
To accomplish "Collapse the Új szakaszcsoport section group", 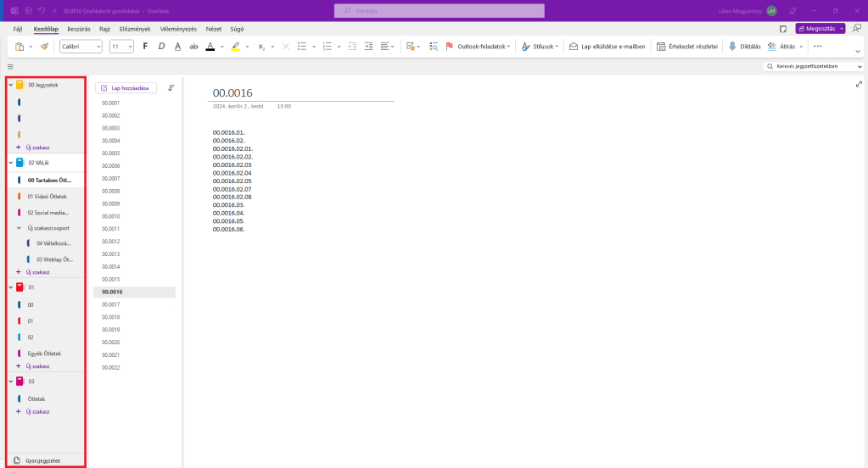I will coord(20,227).
